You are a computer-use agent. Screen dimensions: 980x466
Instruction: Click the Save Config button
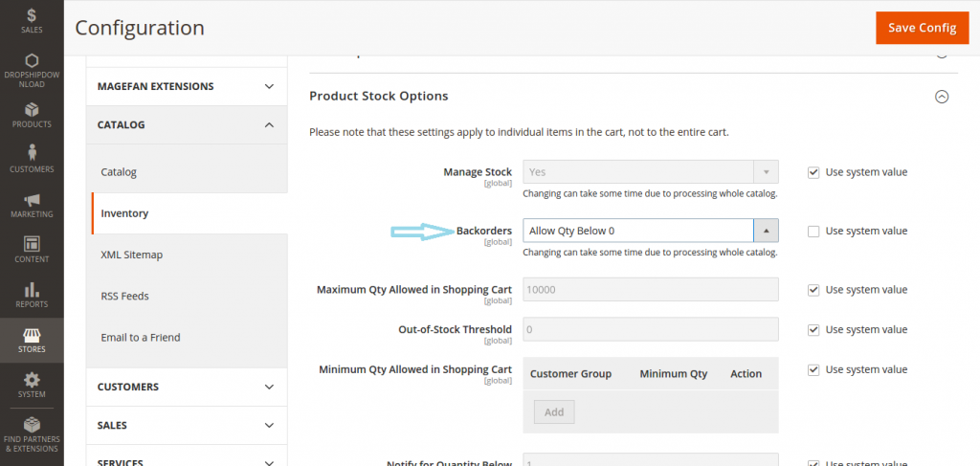[x=923, y=28]
